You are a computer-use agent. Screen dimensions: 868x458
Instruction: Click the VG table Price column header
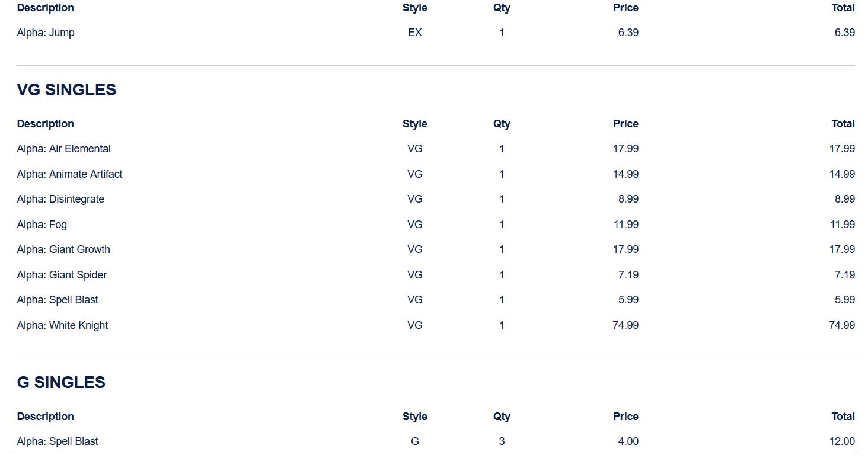coord(626,124)
